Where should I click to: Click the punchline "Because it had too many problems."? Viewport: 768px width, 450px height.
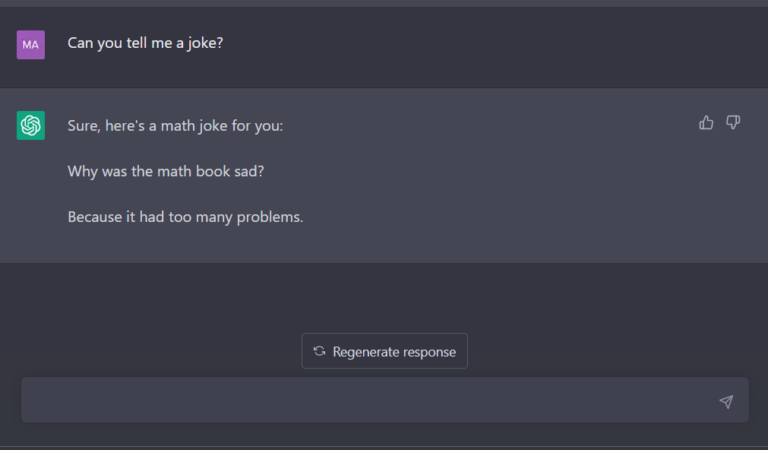click(185, 217)
